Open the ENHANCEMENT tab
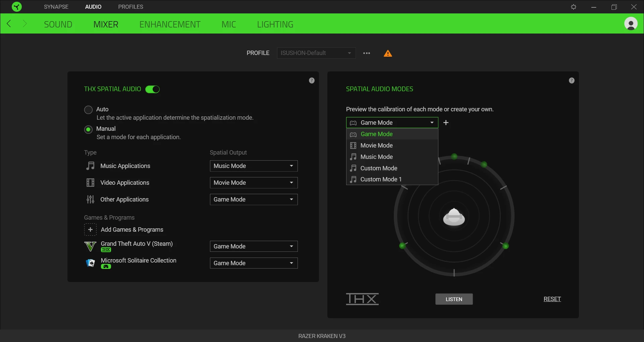 (x=170, y=24)
